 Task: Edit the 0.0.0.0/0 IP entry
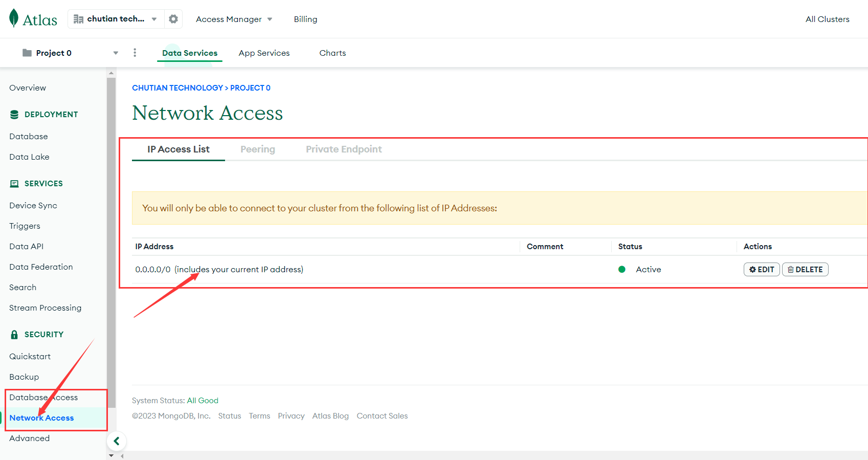click(x=761, y=270)
